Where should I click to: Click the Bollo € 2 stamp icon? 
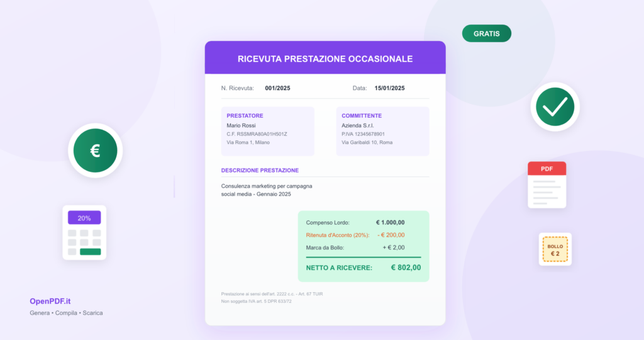pos(555,249)
